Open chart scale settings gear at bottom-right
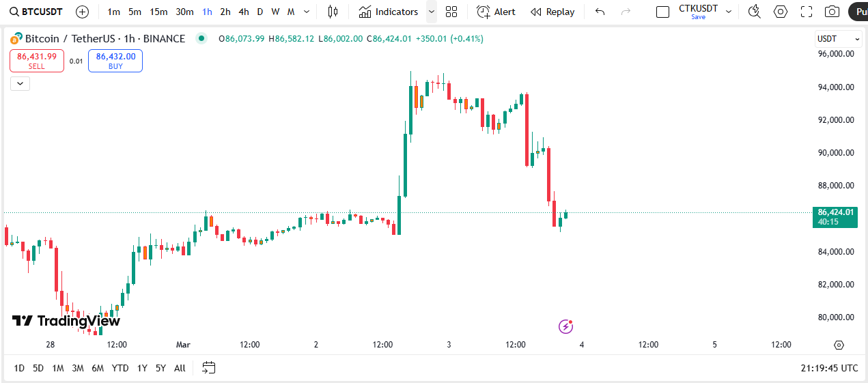 pyautogui.click(x=839, y=345)
